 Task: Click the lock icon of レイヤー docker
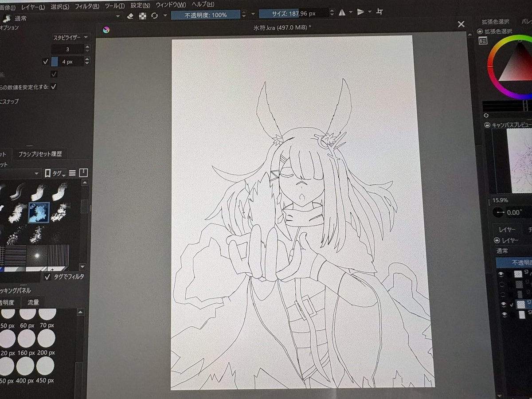click(497, 240)
